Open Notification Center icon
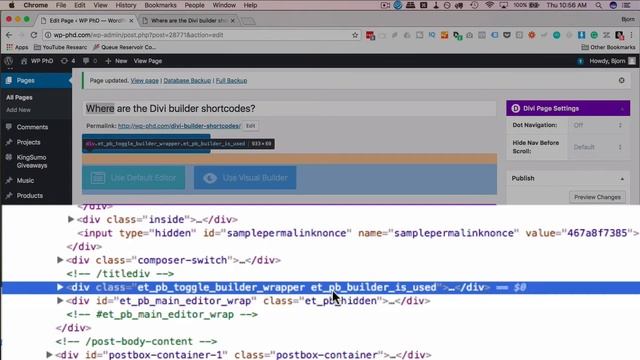This screenshot has height=360, width=640. pyautogui.click(x=627, y=5)
